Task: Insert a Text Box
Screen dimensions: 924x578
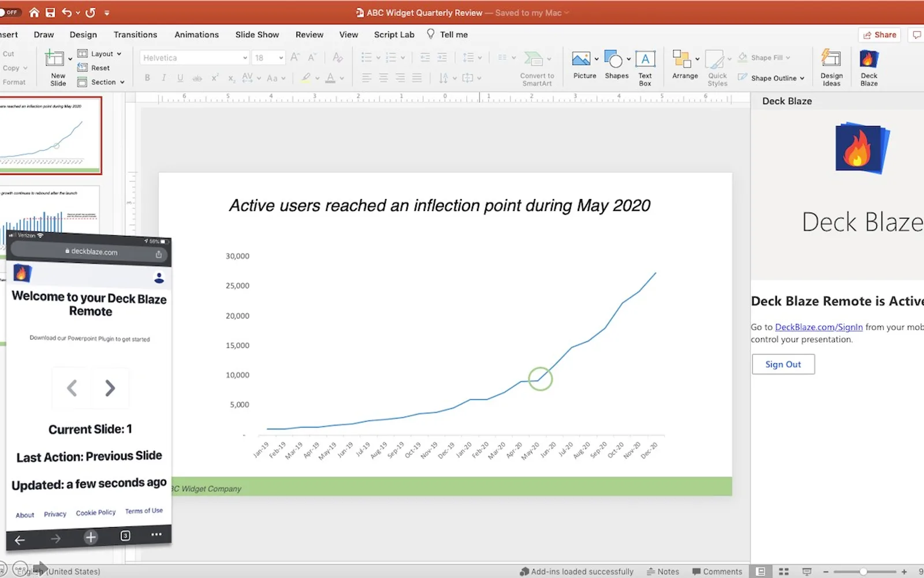Action: [x=645, y=68]
